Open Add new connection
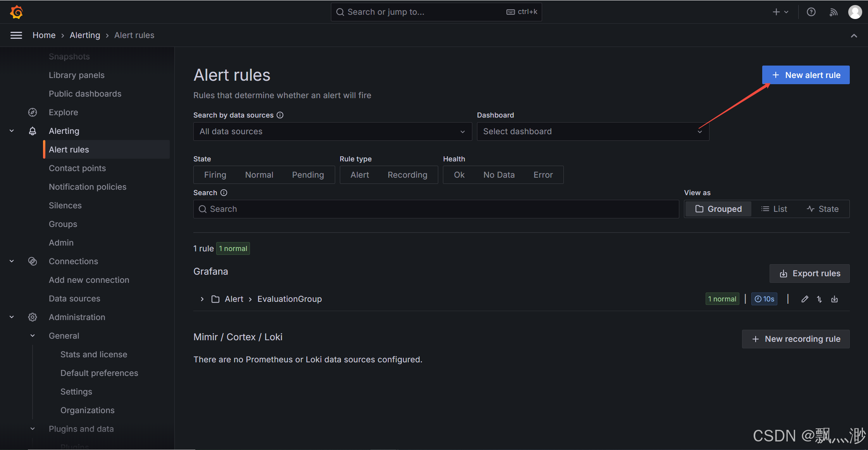The height and width of the screenshot is (450, 868). point(89,280)
